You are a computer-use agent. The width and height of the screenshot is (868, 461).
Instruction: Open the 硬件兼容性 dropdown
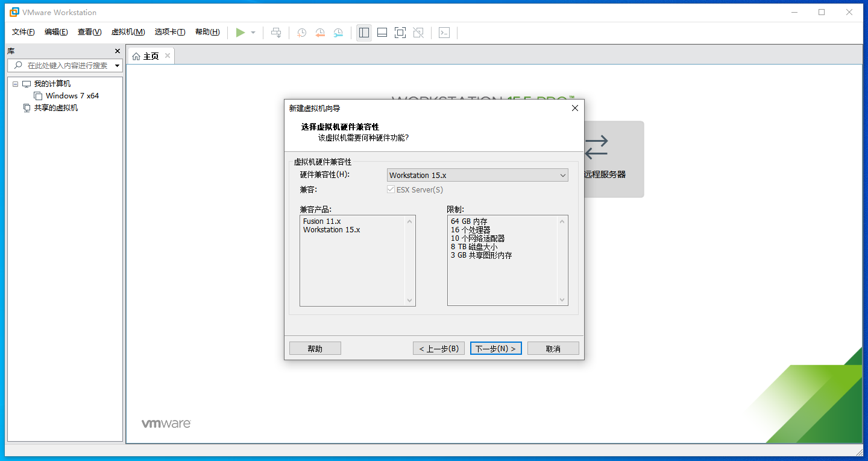pyautogui.click(x=477, y=175)
